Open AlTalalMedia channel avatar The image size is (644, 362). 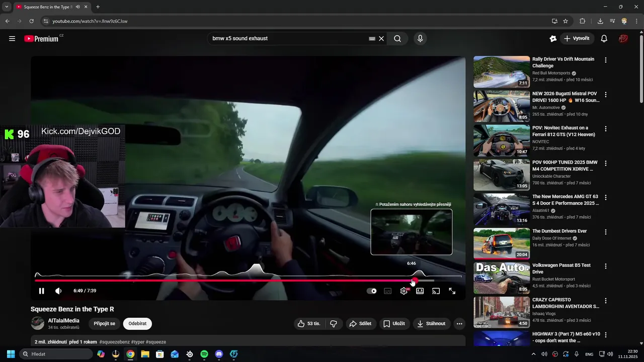pyautogui.click(x=38, y=323)
